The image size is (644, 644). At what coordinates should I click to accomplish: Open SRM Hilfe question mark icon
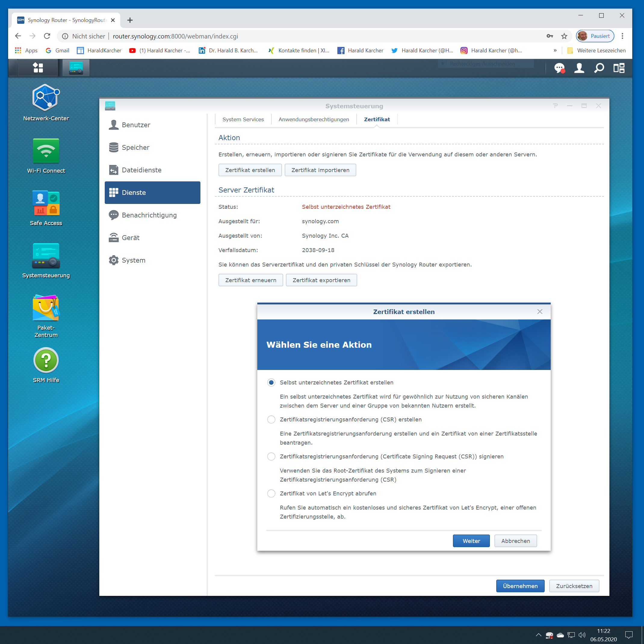click(46, 360)
